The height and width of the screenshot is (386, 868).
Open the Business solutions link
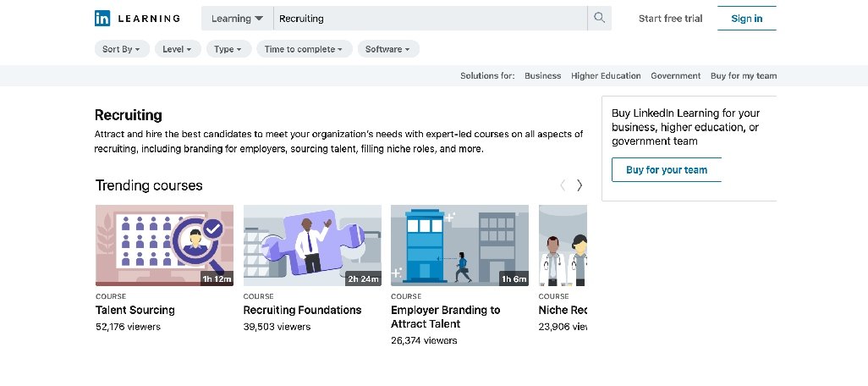(x=542, y=75)
